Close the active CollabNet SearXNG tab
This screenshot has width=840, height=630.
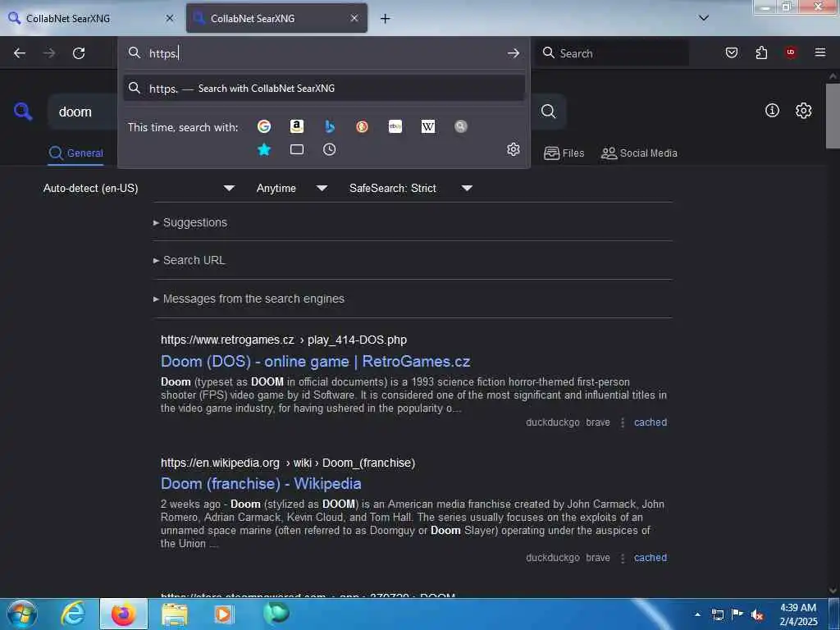[354, 18]
